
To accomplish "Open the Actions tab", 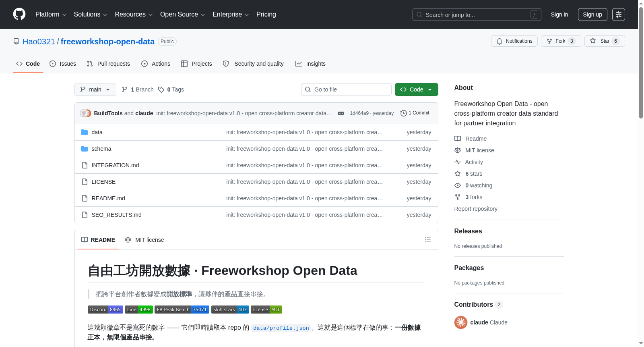I will pos(156,64).
